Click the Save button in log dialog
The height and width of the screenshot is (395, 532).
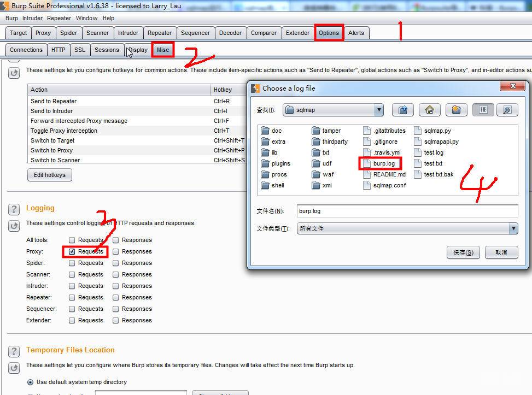click(463, 252)
